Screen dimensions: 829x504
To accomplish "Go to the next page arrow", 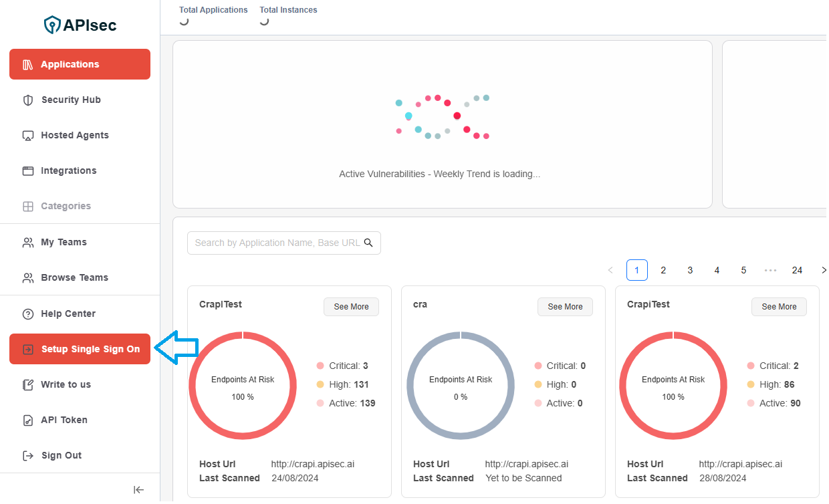I will (823, 270).
